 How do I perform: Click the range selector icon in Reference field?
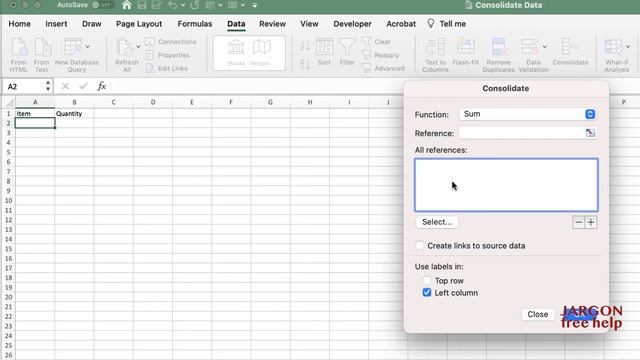pyautogui.click(x=590, y=133)
